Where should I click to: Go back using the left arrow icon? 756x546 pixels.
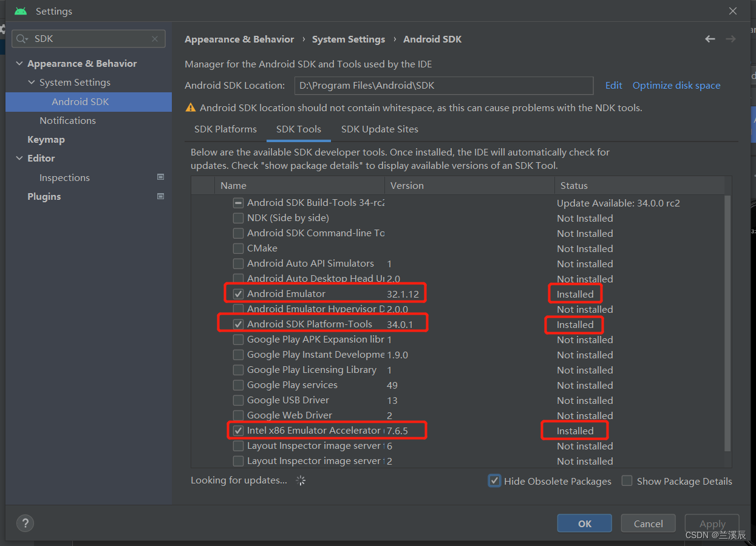[x=710, y=39]
